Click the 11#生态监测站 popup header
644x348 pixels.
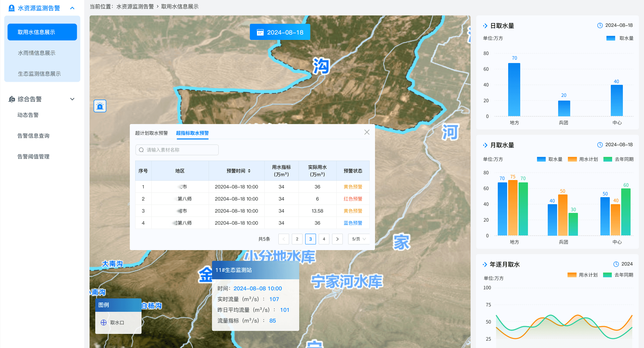pos(256,270)
